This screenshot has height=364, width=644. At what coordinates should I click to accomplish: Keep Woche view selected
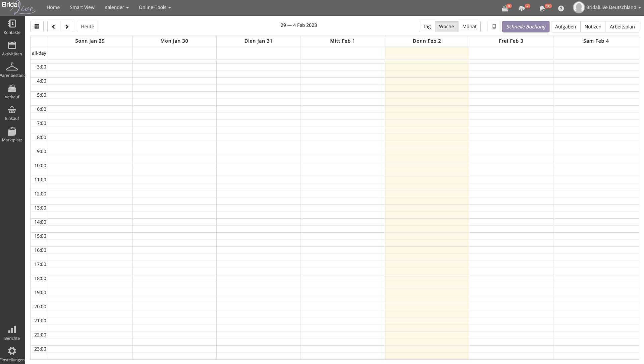(x=446, y=26)
